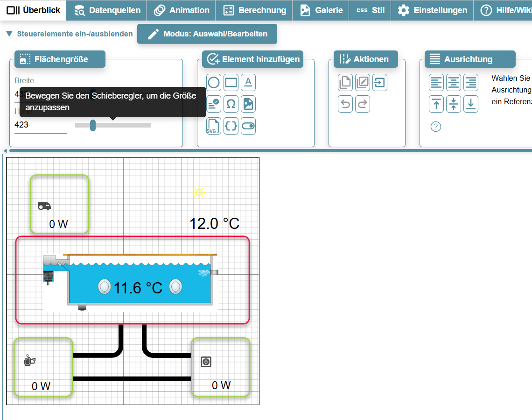532x420 pixels.
Task: Add a rectangle element
Action: click(x=231, y=83)
